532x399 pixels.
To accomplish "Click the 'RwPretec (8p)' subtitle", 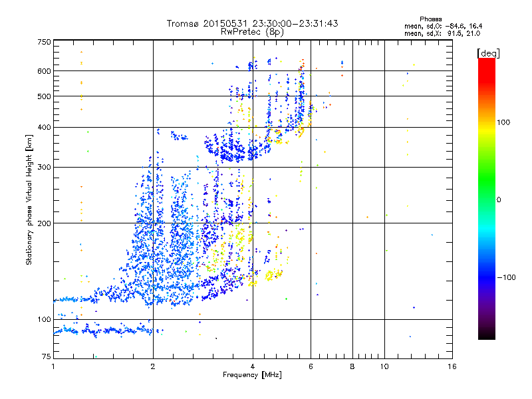I will point(253,32).
